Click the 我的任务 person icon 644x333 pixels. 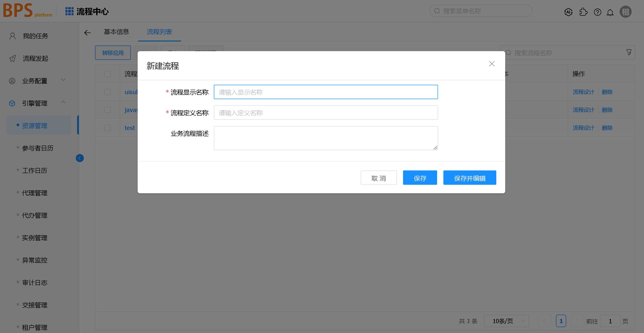pyautogui.click(x=12, y=36)
